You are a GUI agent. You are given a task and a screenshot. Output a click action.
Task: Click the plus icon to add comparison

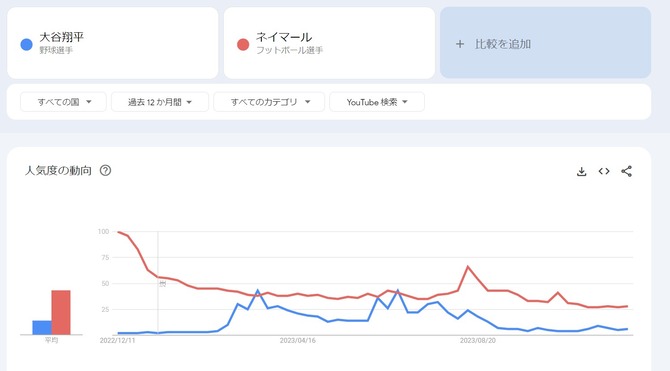(460, 44)
